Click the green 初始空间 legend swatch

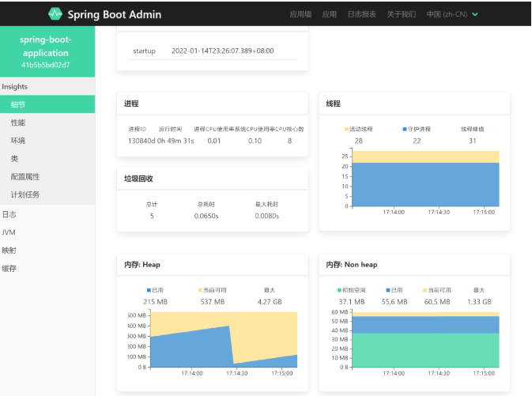coord(339,290)
